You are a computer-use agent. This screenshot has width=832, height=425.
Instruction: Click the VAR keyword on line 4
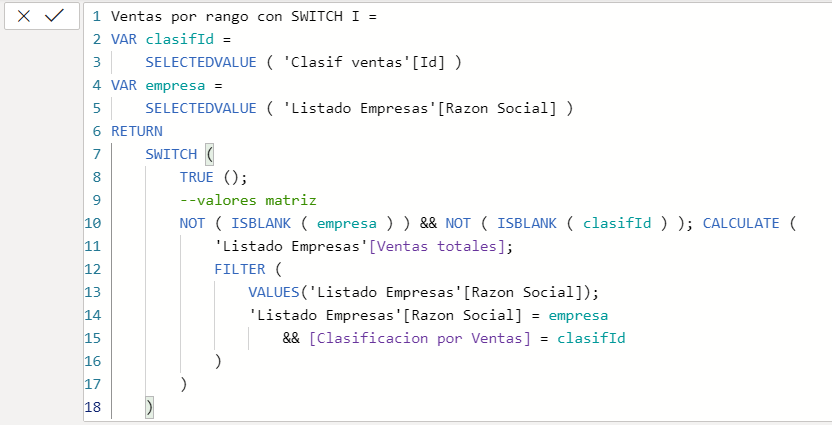[123, 85]
